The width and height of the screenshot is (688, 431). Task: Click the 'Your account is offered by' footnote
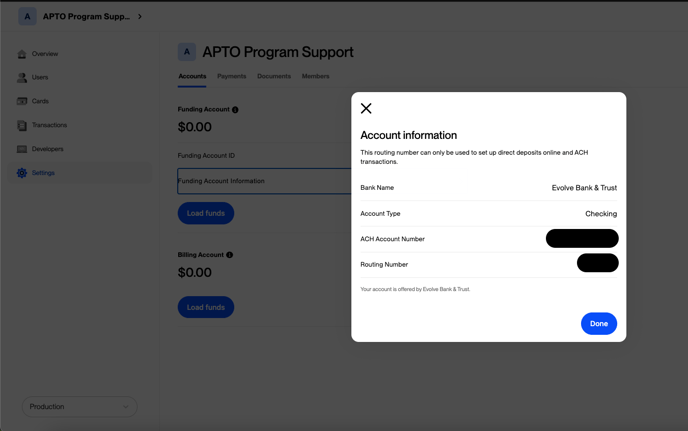click(415, 289)
